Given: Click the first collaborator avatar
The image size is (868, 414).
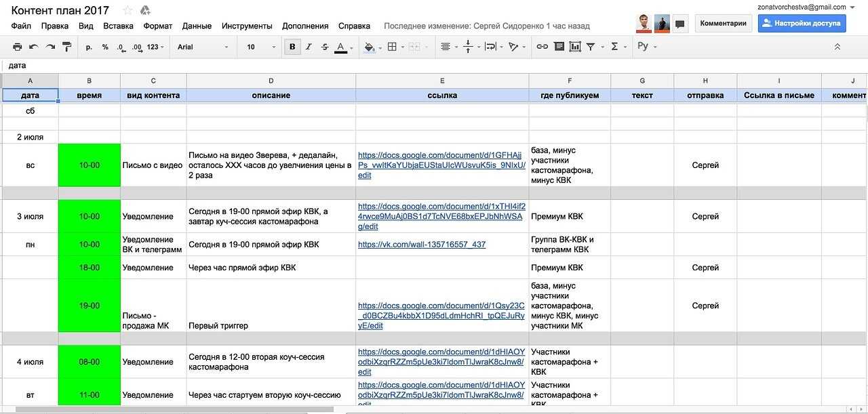Looking at the screenshot, I should coord(644,23).
